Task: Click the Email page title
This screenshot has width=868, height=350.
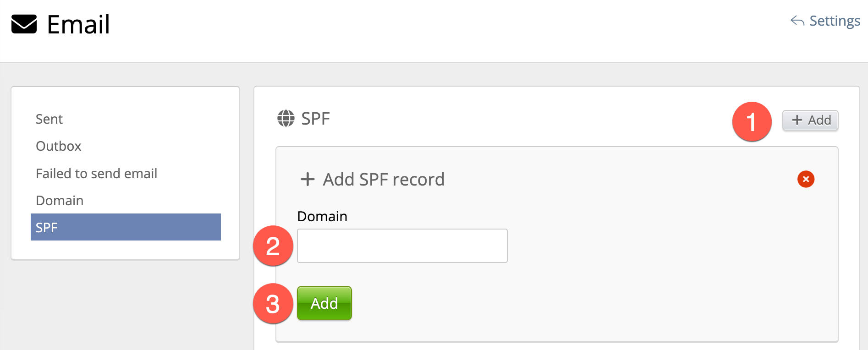Action: (x=78, y=24)
